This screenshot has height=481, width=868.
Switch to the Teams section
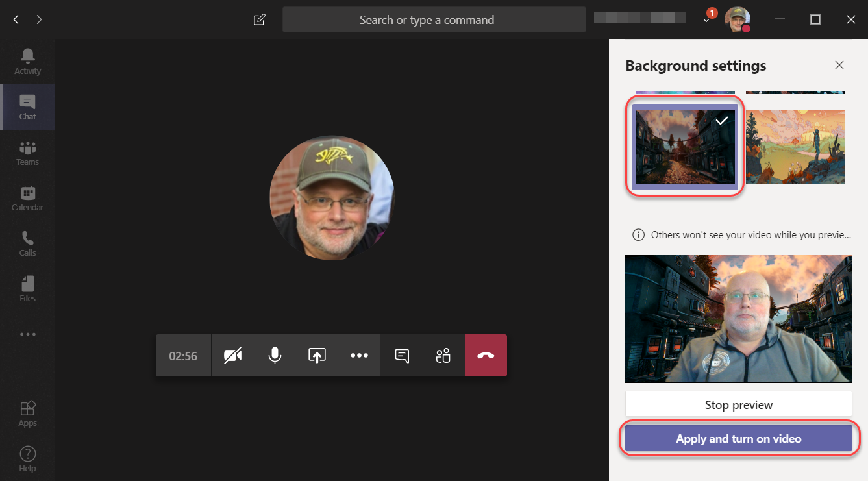tap(27, 153)
